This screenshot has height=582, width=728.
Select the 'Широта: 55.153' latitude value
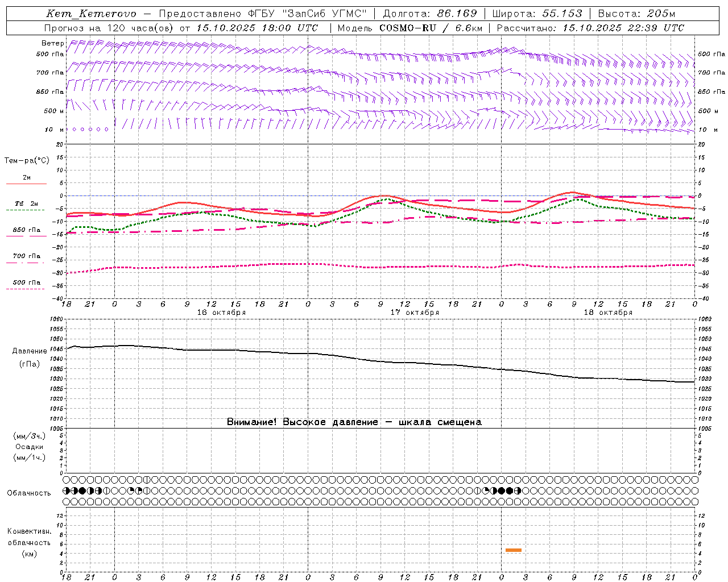point(537,14)
